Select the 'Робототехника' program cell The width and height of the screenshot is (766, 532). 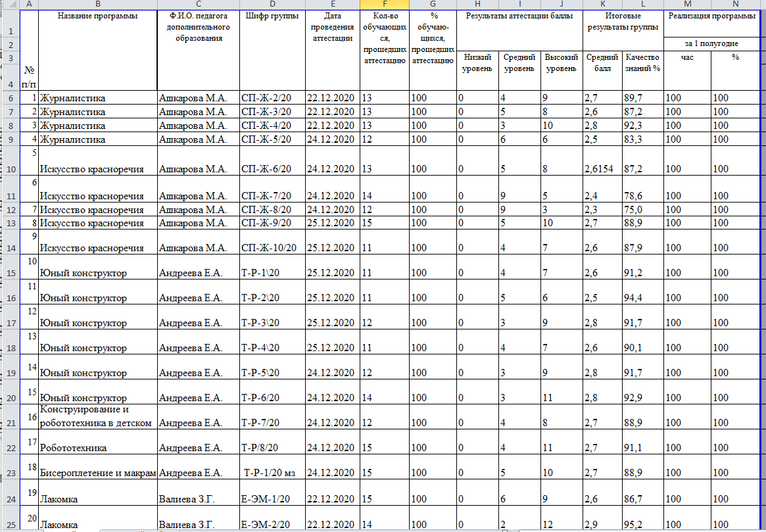[98, 442]
